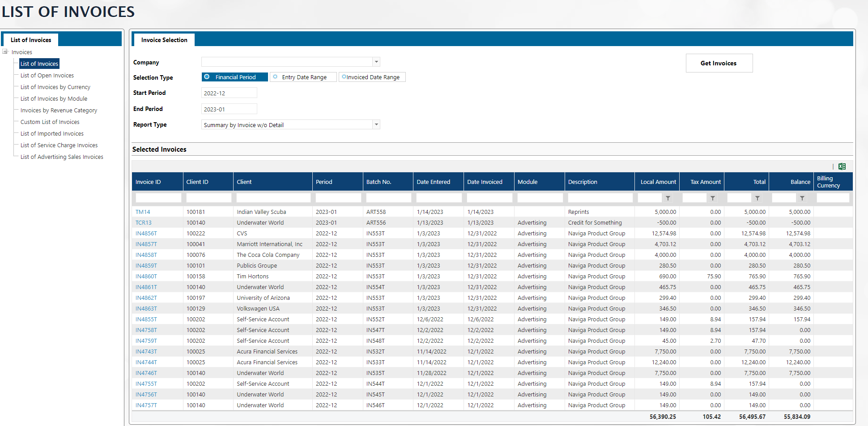Switch to the Invoice Selection tab

coord(164,40)
